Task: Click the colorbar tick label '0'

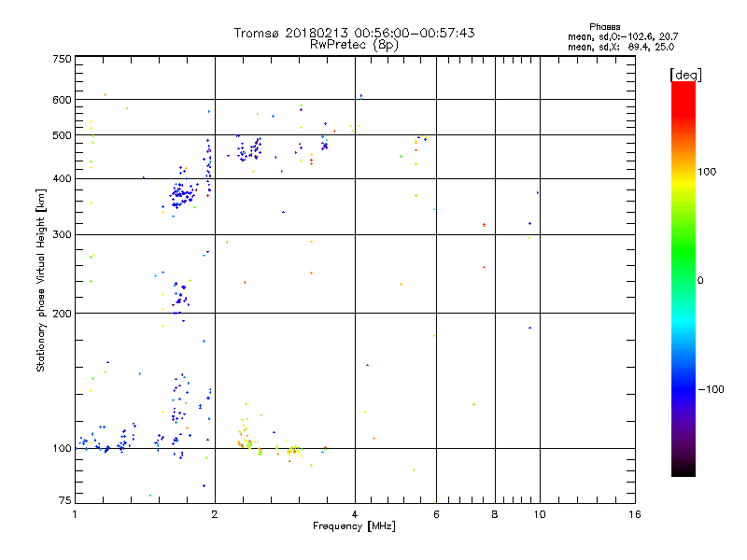Action: pyautogui.click(x=700, y=281)
